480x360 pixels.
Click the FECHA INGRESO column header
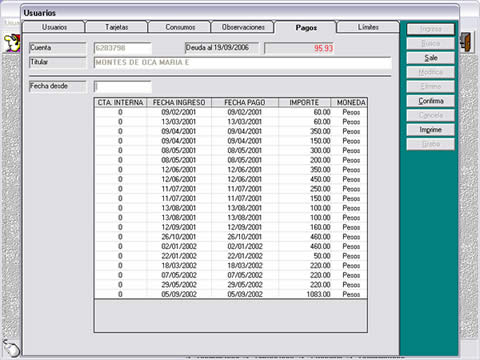point(179,102)
